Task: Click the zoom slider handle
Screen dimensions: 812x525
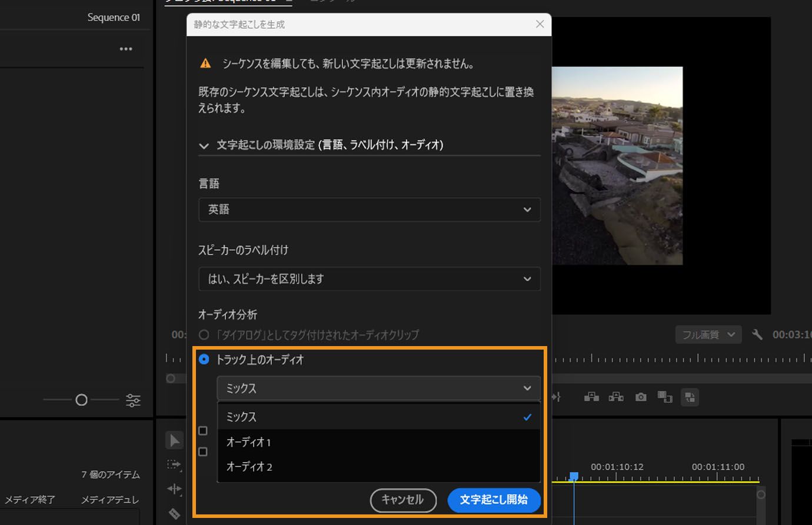Action: 81,400
